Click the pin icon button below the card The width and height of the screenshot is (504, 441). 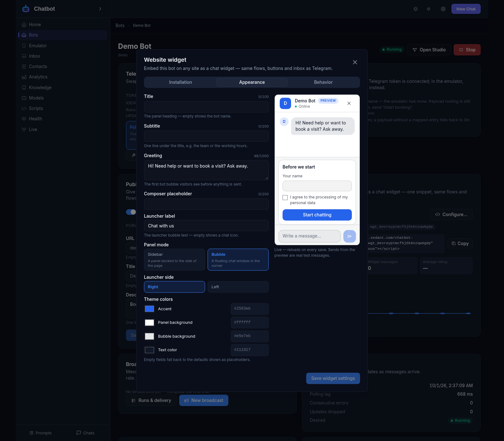[x=134, y=155]
